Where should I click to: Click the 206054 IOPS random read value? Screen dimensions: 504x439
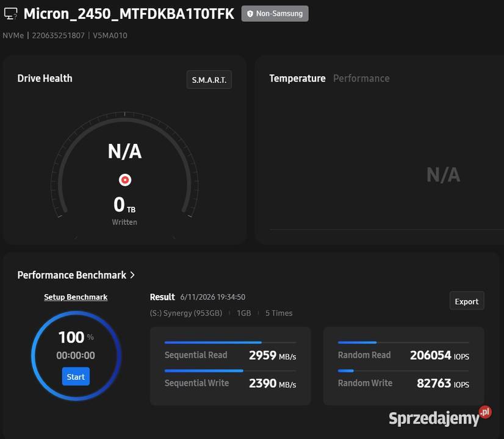coord(440,355)
